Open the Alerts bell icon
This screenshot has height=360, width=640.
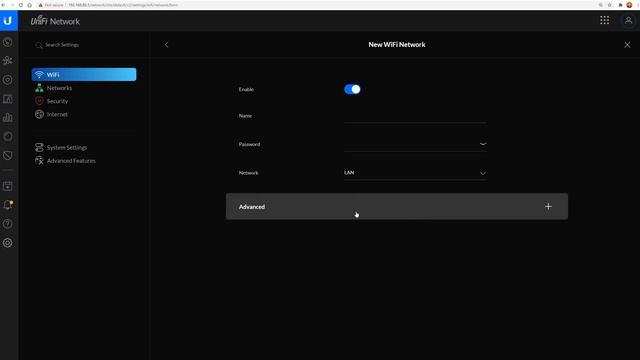[x=7, y=205]
